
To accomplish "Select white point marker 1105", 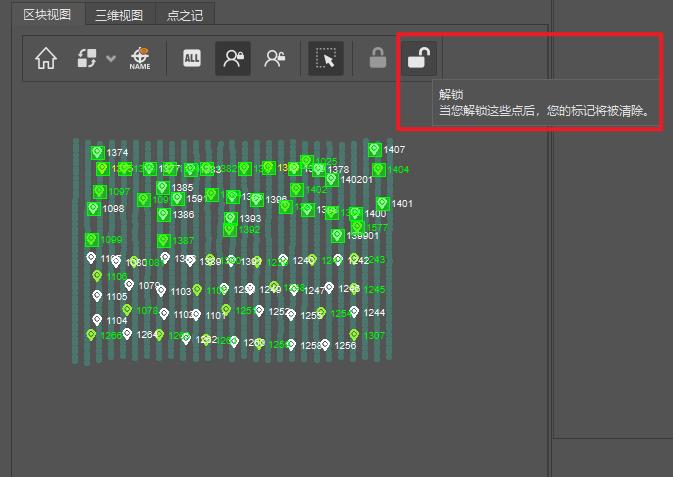I will [97, 296].
